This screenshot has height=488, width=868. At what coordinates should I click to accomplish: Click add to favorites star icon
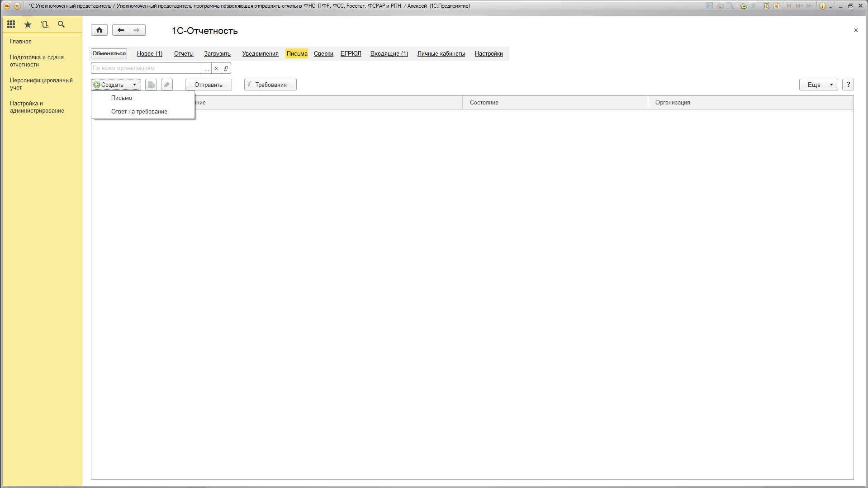[743, 6]
